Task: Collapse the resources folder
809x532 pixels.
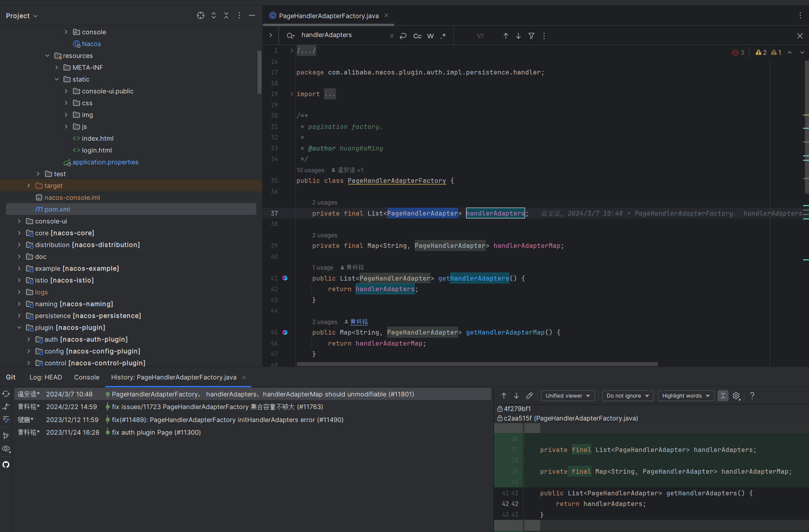Action: coord(47,56)
